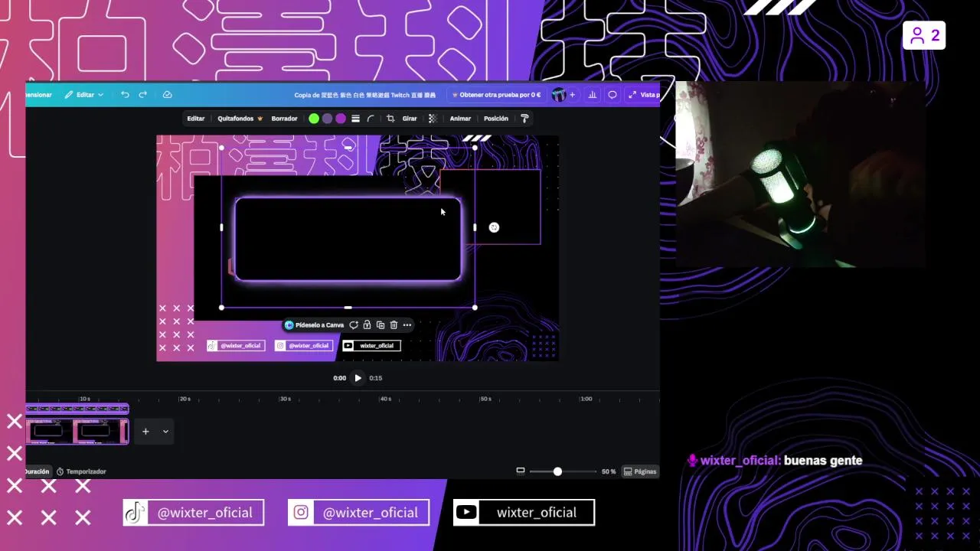This screenshot has height=551, width=980.
Task: Click the user avatar in Canva header
Action: pos(559,95)
